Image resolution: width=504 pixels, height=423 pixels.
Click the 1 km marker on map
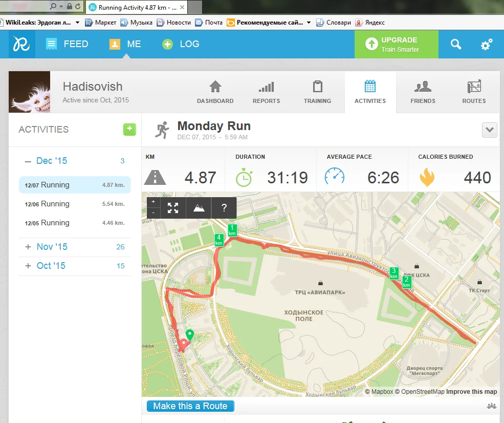(x=232, y=230)
